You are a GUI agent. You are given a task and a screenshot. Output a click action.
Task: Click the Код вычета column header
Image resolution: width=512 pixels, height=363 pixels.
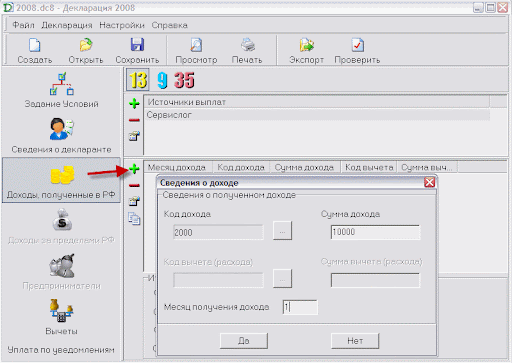click(369, 167)
